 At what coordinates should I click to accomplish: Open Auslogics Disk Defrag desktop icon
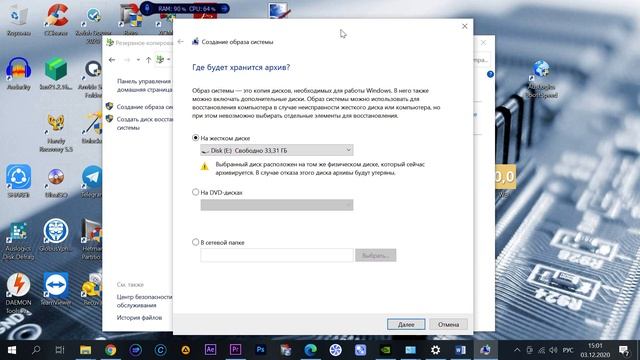coord(18,241)
